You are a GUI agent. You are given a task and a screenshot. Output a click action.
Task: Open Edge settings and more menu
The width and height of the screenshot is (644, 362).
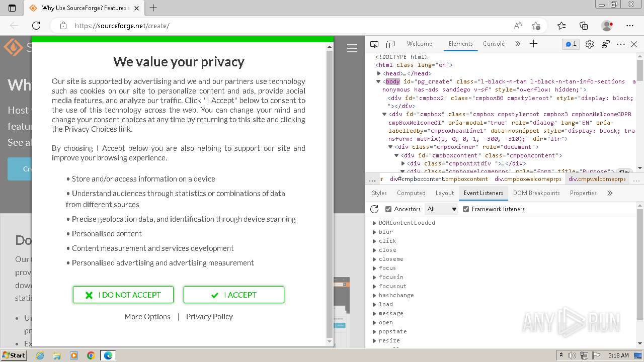(630, 26)
